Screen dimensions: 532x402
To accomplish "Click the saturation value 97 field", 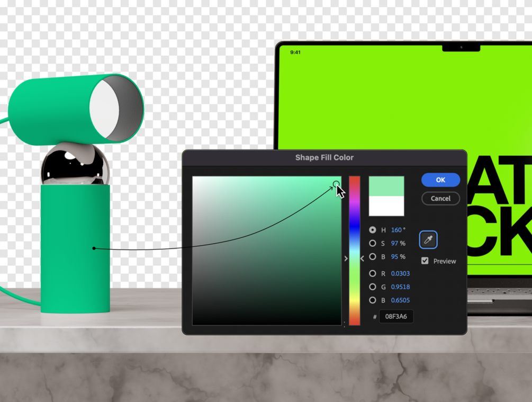I will pyautogui.click(x=394, y=243).
